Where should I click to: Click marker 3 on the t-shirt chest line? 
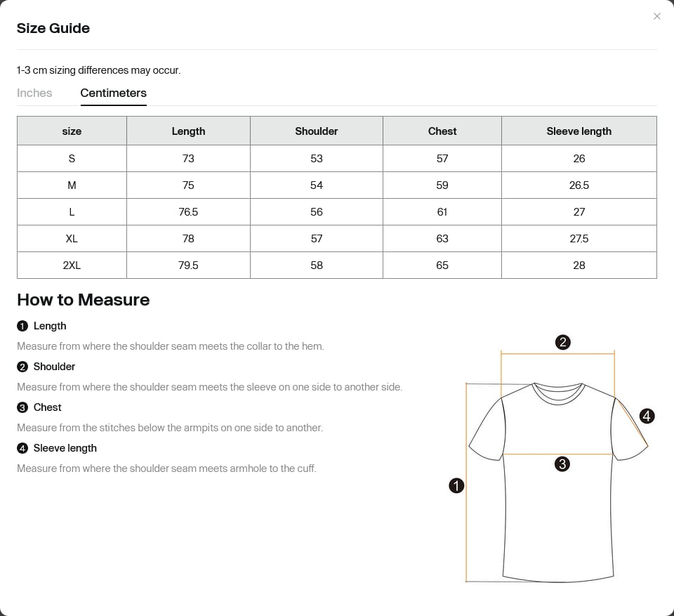click(562, 464)
